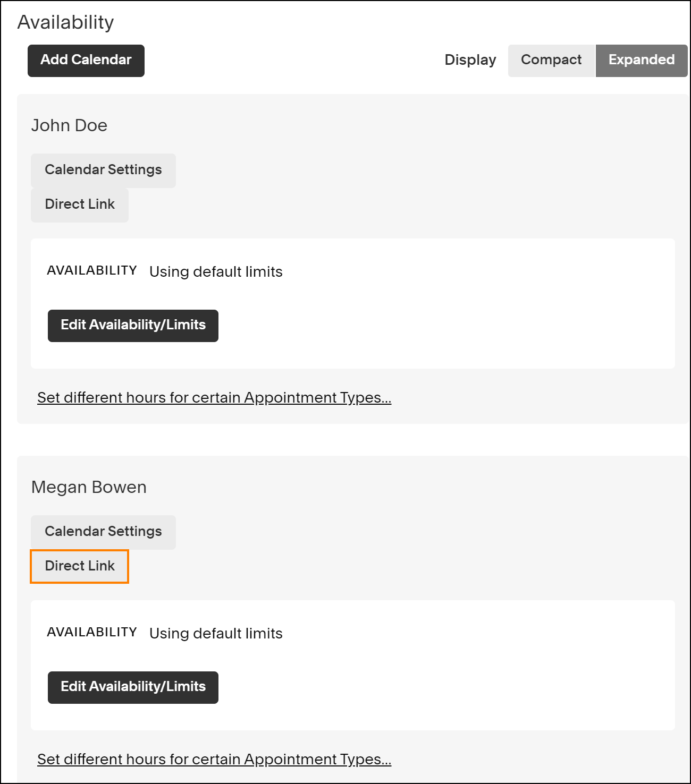Click the Display label
Image resolution: width=691 pixels, height=784 pixels.
tap(470, 60)
